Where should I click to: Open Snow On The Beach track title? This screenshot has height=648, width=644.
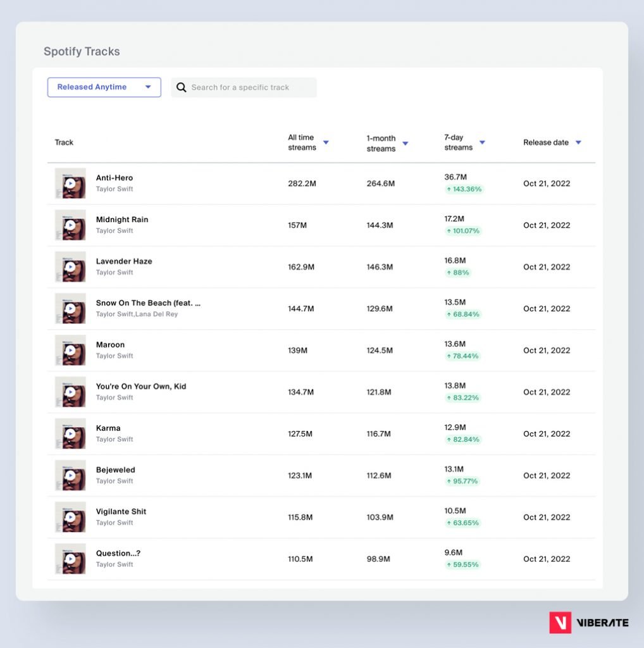[x=148, y=303]
